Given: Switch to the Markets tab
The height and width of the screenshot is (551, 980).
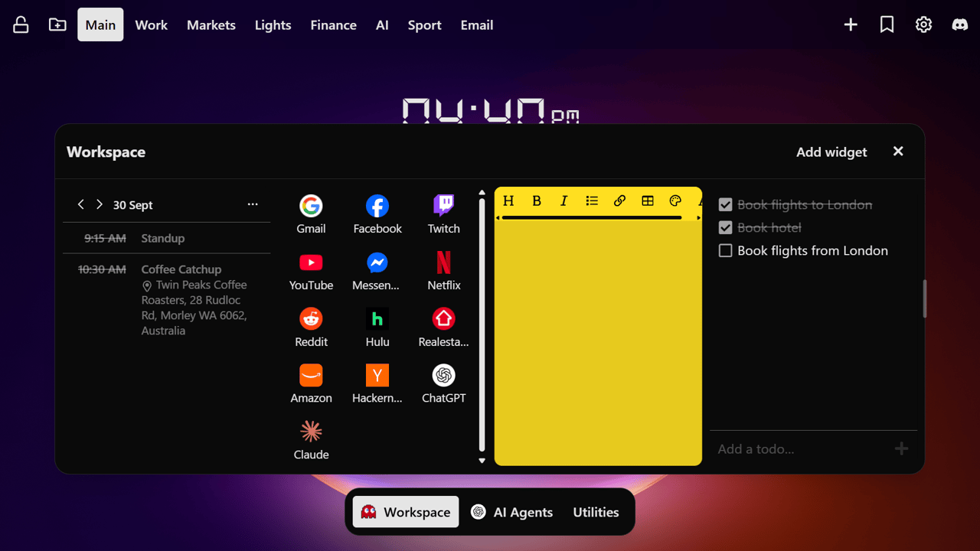Looking at the screenshot, I should [211, 24].
